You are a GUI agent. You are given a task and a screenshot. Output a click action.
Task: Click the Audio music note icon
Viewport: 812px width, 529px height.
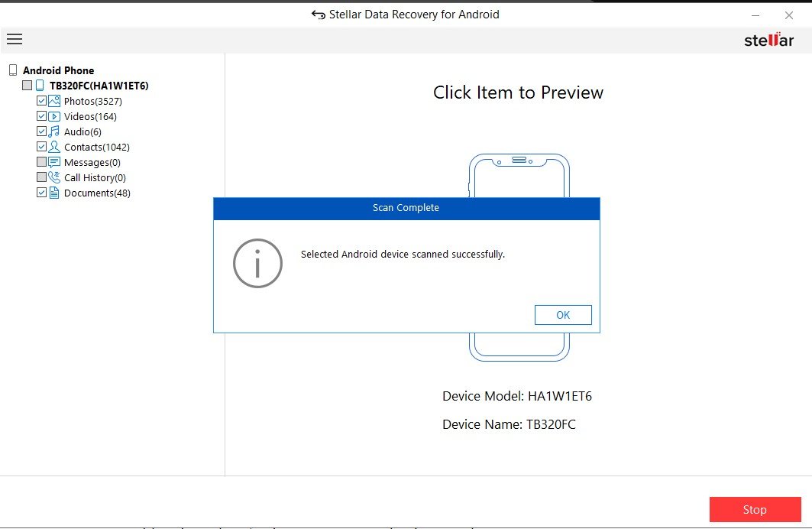[x=54, y=131]
